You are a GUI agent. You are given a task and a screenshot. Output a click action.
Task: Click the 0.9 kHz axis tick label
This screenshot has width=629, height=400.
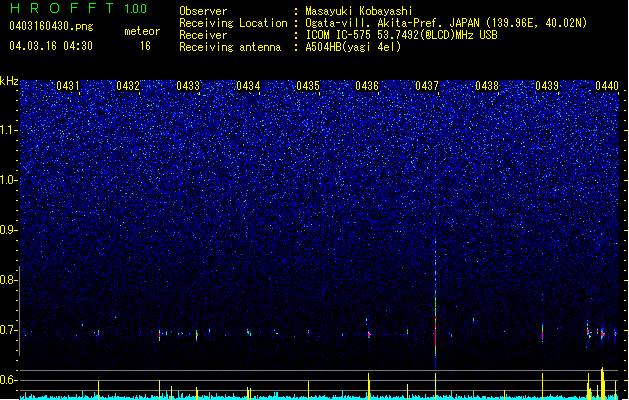[x=9, y=230]
